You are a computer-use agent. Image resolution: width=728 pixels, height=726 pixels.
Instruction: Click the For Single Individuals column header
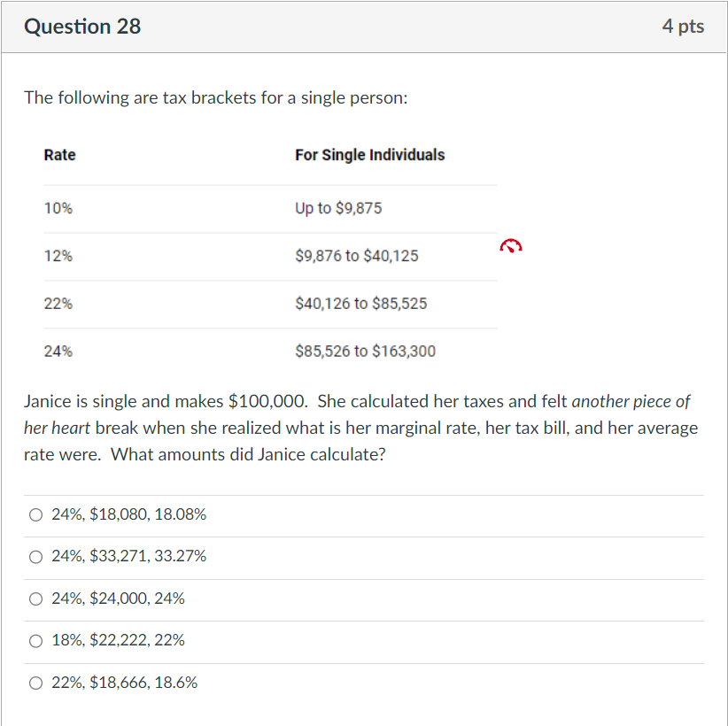point(370,155)
